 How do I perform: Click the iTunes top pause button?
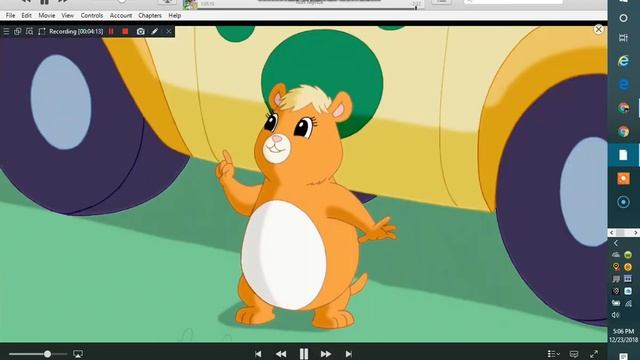coord(44,2)
